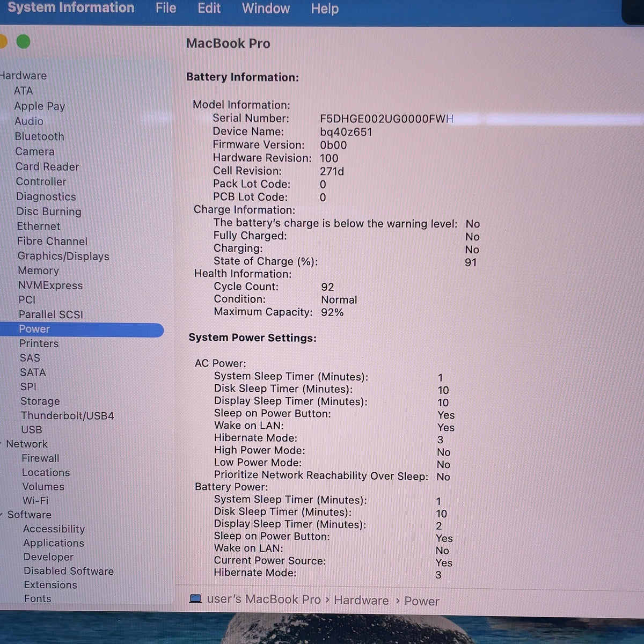Click the Condition value Normal

tap(339, 299)
